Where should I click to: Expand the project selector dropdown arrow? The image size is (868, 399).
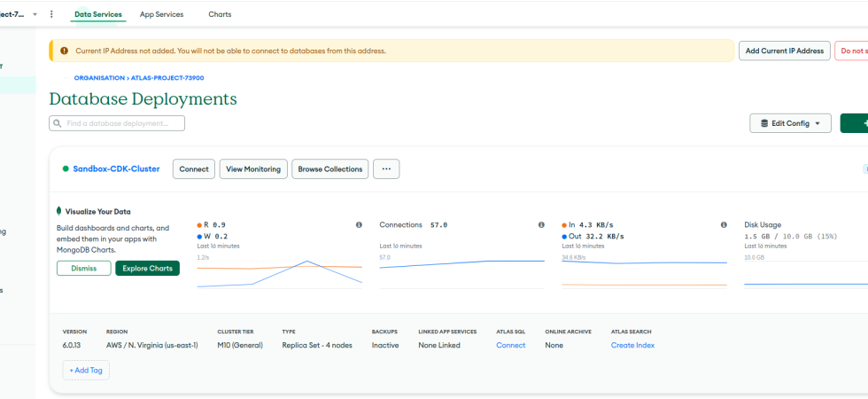click(35, 14)
